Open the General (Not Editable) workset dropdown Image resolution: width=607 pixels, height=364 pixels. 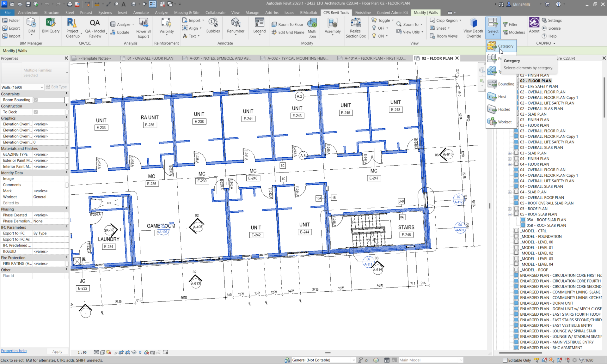353,360
